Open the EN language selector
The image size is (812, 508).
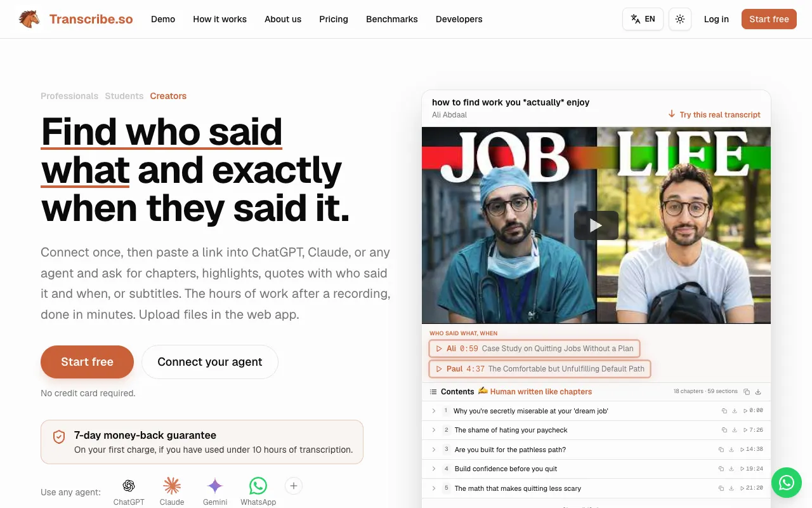click(x=643, y=19)
